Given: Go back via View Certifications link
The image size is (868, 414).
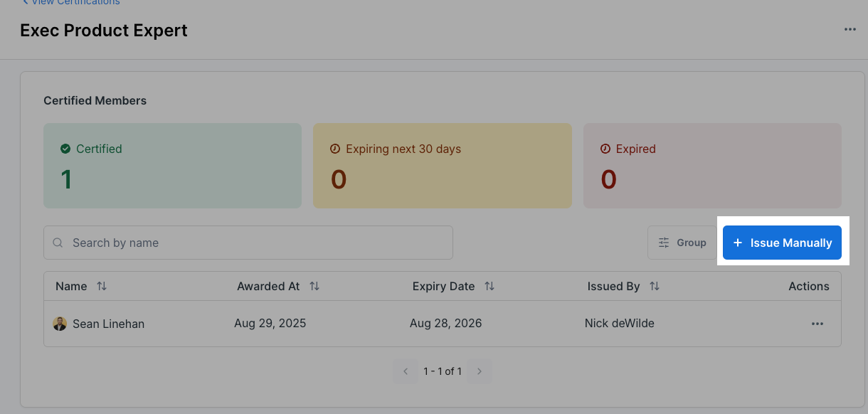Looking at the screenshot, I should click(x=71, y=3).
